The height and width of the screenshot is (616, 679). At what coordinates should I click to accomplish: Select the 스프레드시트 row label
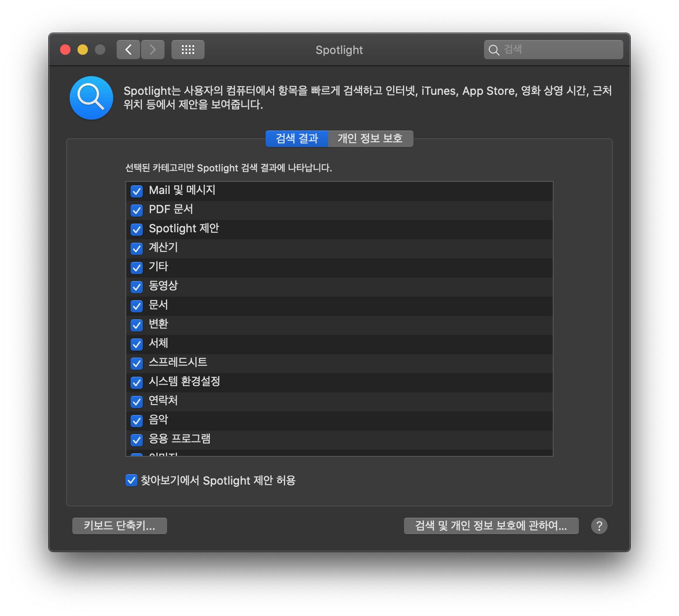(x=178, y=362)
